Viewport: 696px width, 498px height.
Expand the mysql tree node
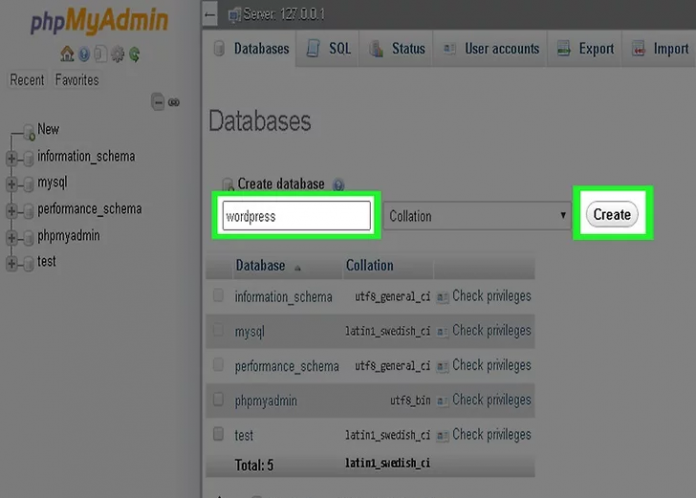tap(12, 184)
